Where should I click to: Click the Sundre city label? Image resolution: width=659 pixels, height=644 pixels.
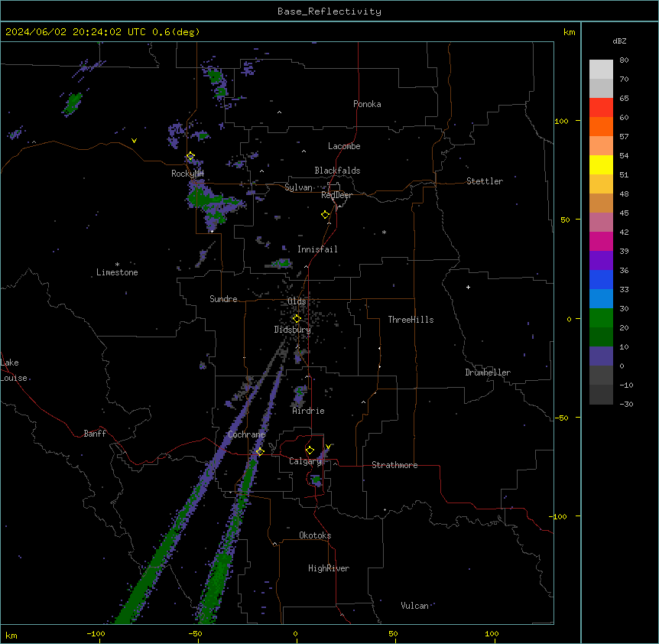click(223, 299)
